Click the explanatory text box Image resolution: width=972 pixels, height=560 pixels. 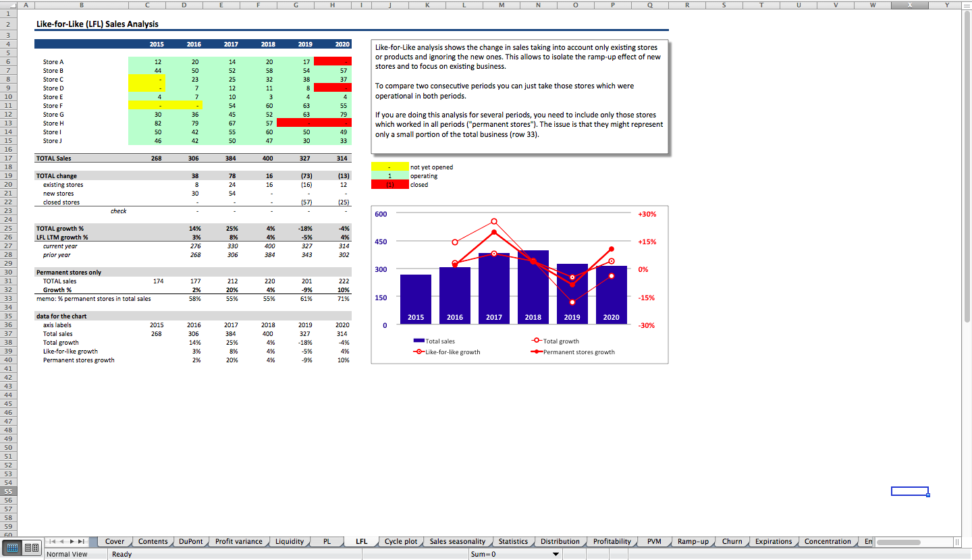[520, 96]
